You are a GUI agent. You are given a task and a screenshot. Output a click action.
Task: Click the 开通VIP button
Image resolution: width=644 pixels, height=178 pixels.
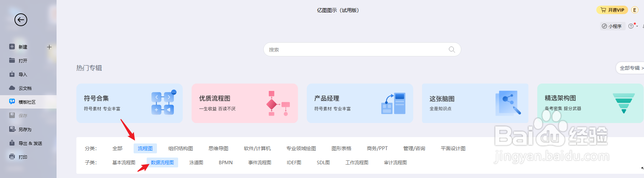pos(612,10)
